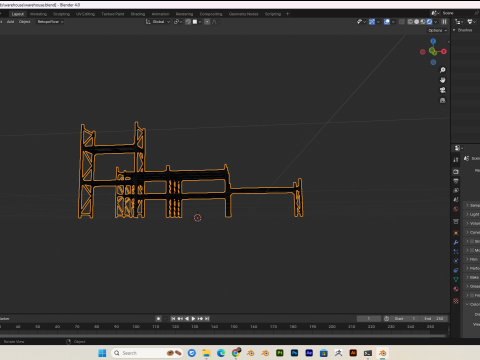Open the outliner filter dropdown
Image resolution: width=480 pixels, height=360 pixels.
pos(471,22)
